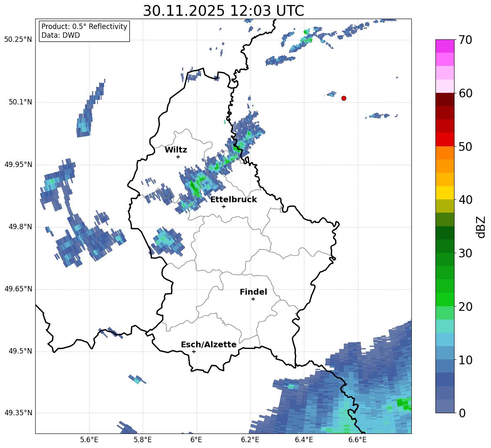This screenshot has height=448, width=491.
Task: Click the 'Data: DWD' text
Action: [x=61, y=35]
